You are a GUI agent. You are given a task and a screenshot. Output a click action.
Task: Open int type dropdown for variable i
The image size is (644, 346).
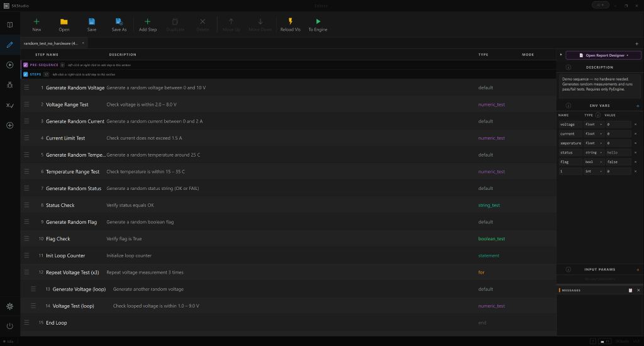pos(594,171)
